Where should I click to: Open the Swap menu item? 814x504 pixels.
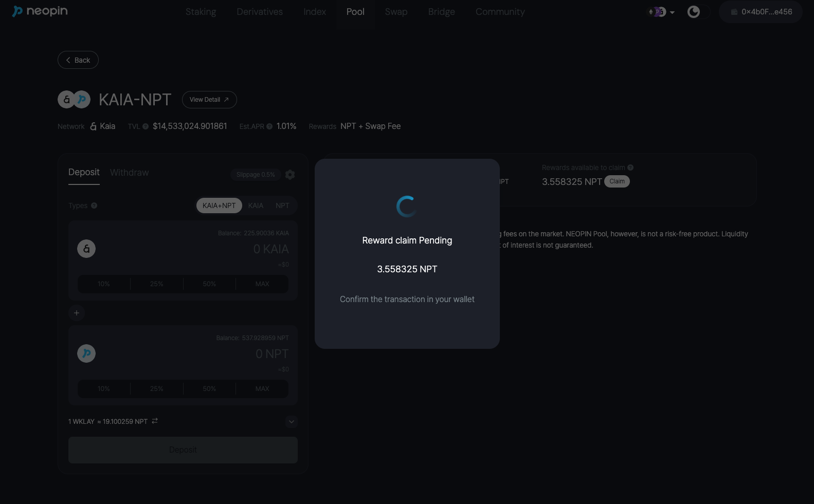(x=396, y=12)
